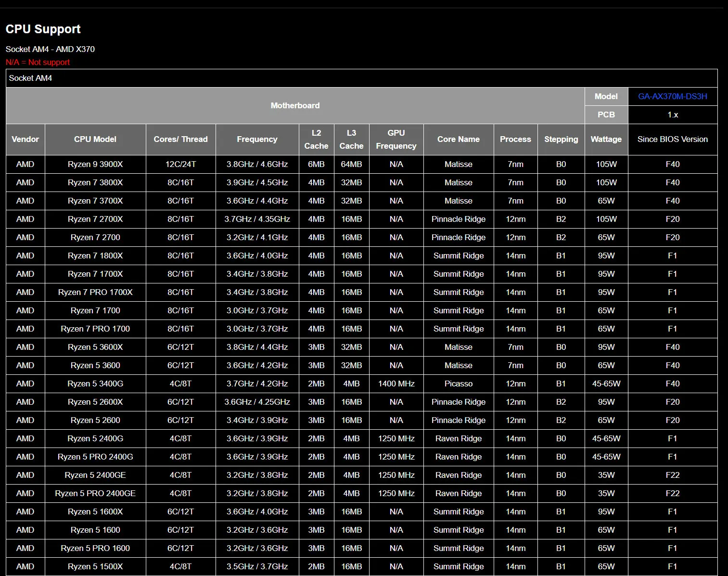Click the 64MB L3 cache cell
The image size is (728, 576).
[x=351, y=164]
